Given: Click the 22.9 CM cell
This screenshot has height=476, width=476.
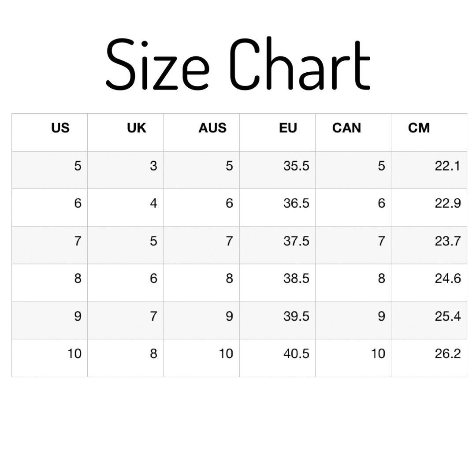Looking at the screenshot, I should [x=447, y=203].
